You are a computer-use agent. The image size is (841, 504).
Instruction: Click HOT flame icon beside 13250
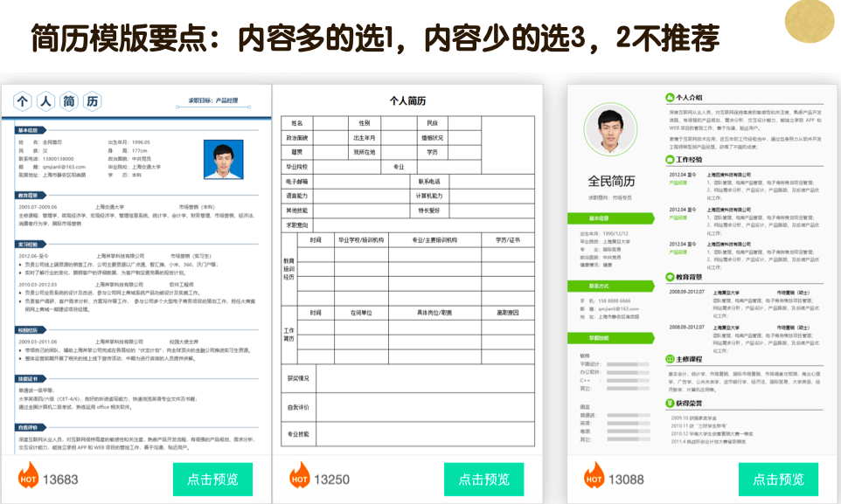click(x=299, y=475)
